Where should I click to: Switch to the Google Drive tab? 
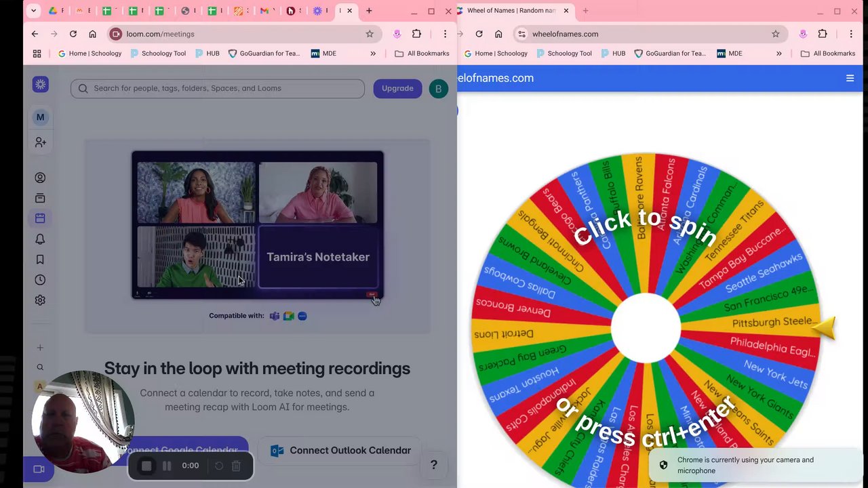point(53,11)
